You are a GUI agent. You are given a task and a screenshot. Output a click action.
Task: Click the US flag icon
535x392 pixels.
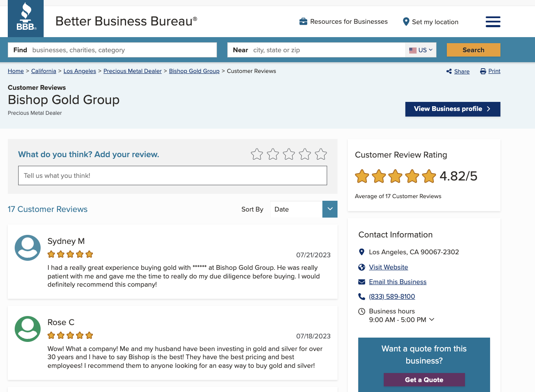(413, 50)
